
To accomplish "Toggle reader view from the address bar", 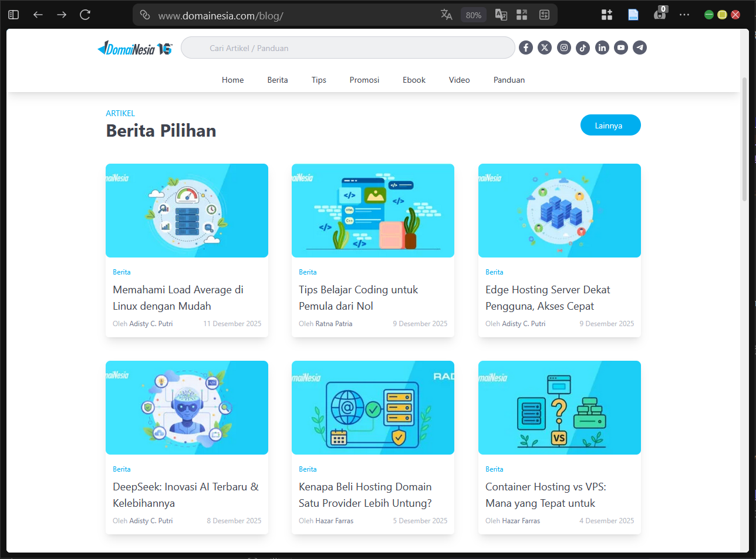I will tap(633, 15).
